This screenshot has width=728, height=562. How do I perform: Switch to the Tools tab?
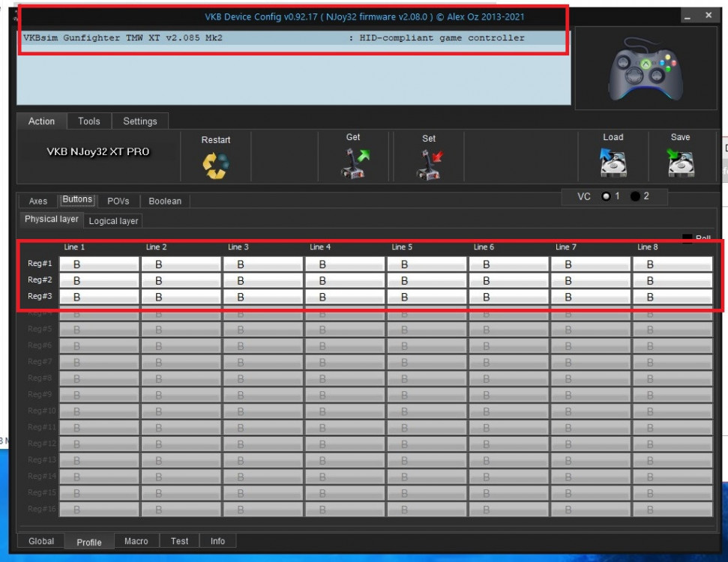(x=88, y=121)
